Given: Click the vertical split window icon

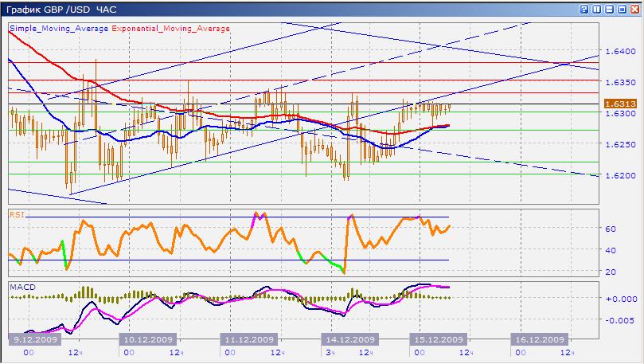Looking at the screenshot, I should 597,9.
